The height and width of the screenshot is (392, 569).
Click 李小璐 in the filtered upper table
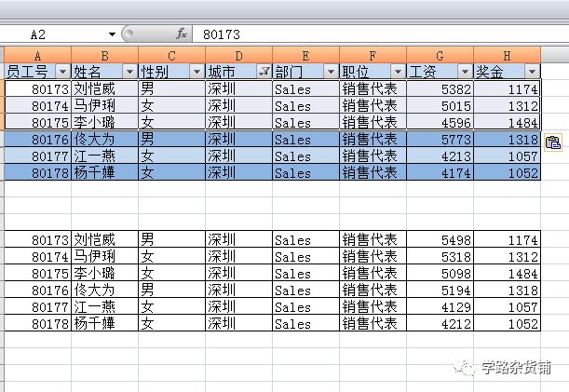[x=94, y=122]
